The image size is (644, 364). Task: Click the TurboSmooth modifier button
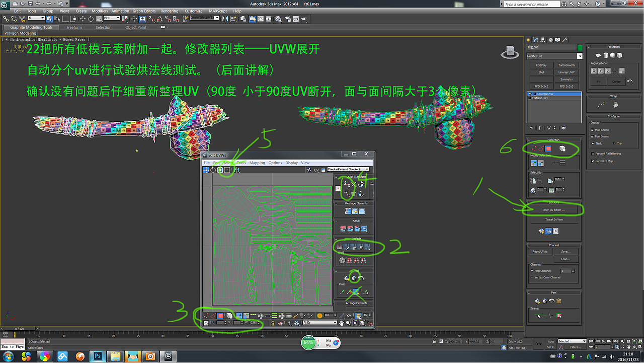click(x=567, y=65)
